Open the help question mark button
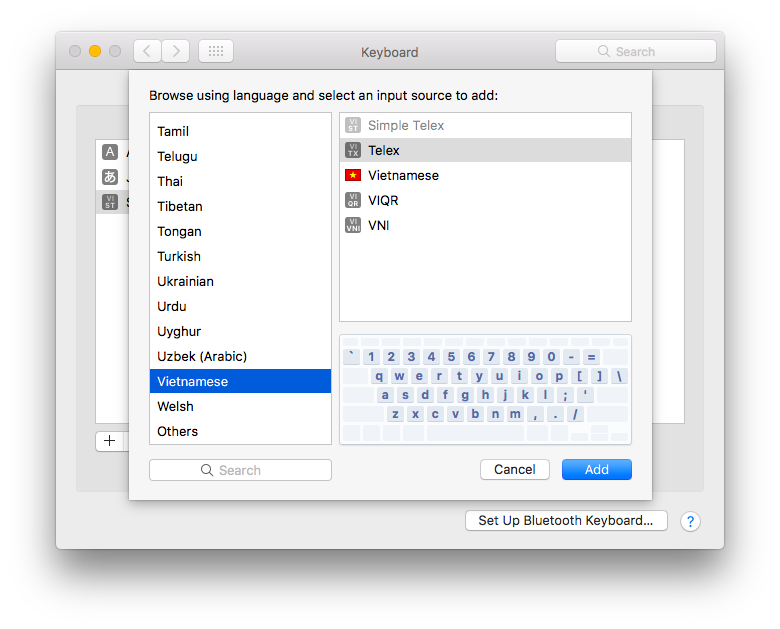The image size is (780, 629). click(x=690, y=521)
